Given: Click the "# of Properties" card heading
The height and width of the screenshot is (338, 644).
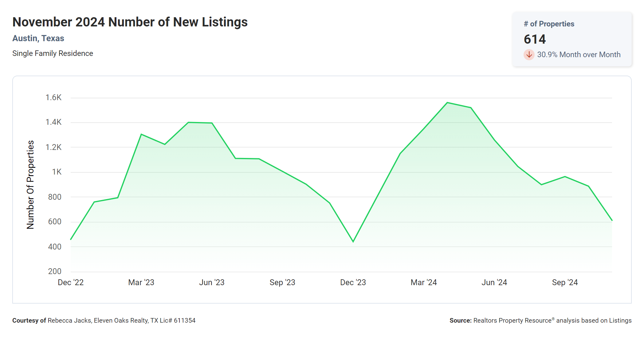Looking at the screenshot, I should [549, 24].
